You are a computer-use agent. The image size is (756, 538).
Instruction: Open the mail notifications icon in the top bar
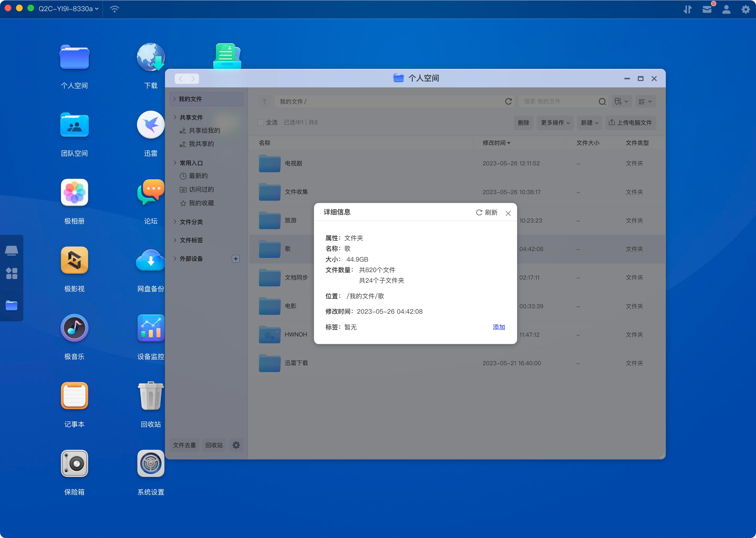(x=707, y=9)
